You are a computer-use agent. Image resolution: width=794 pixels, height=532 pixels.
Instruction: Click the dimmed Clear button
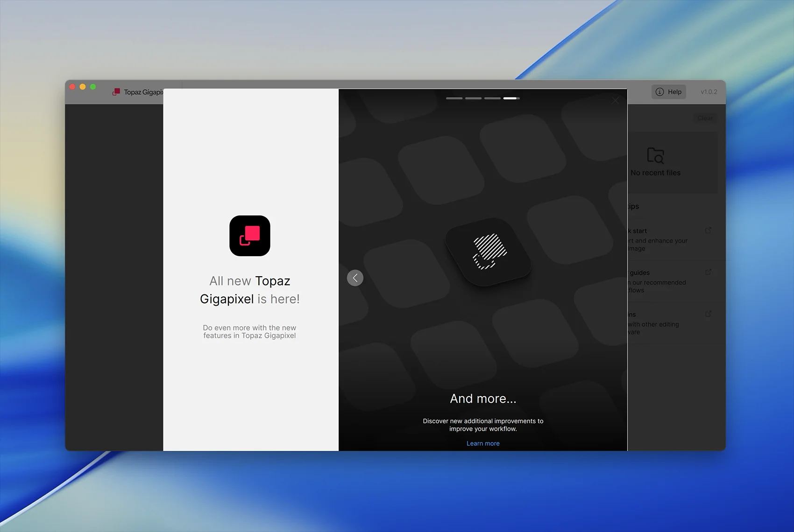point(705,118)
